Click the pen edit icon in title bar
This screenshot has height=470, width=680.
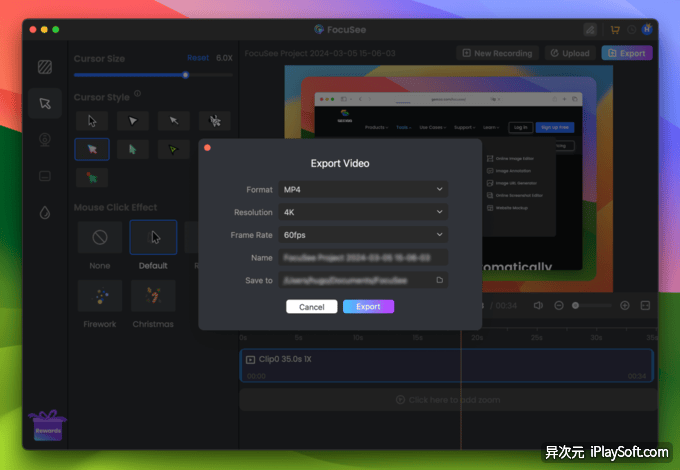tap(590, 29)
